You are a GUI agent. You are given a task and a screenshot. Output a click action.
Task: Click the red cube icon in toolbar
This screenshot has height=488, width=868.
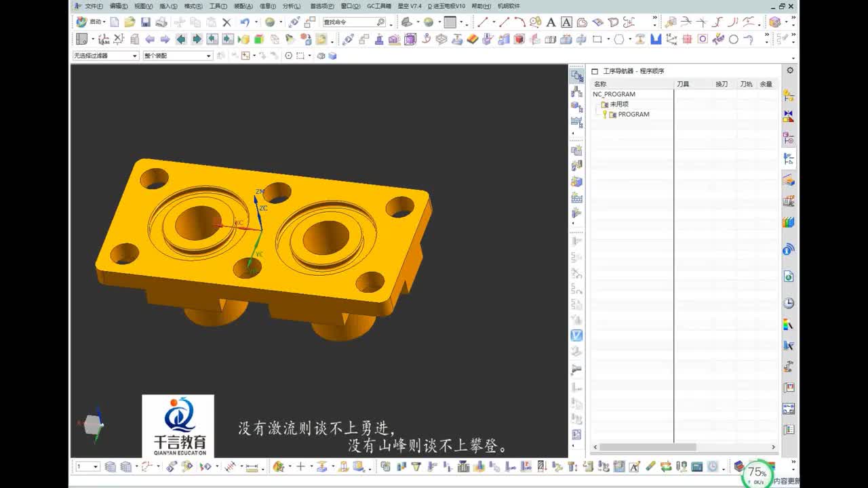click(519, 39)
